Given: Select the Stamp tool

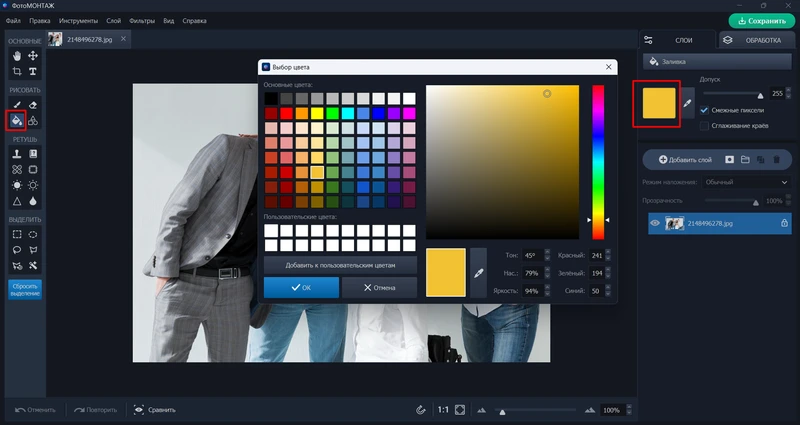Looking at the screenshot, I should pos(17,154).
